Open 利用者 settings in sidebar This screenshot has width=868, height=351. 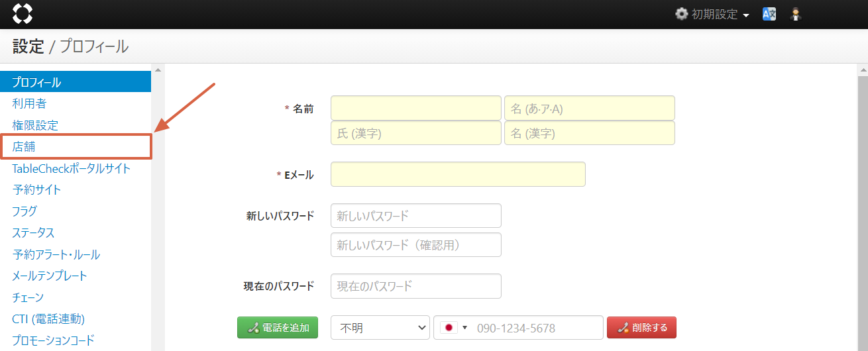[29, 103]
